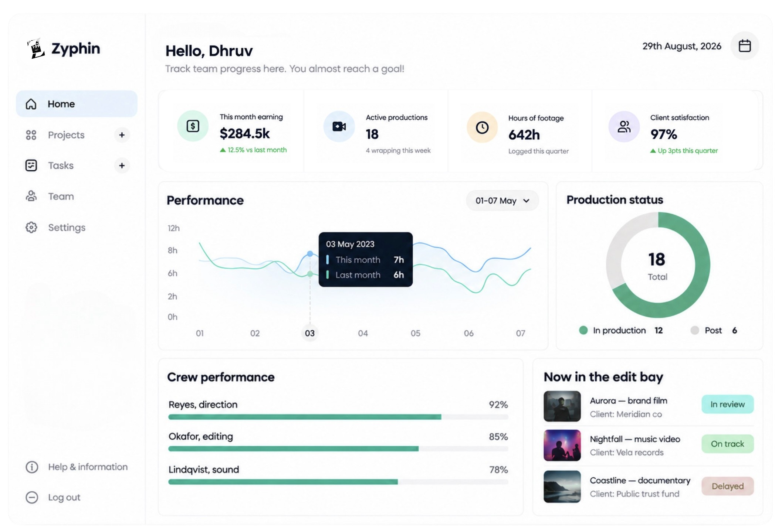The width and height of the screenshot is (782, 532).
Task: Click the video camera Active productions icon
Action: 339,126
